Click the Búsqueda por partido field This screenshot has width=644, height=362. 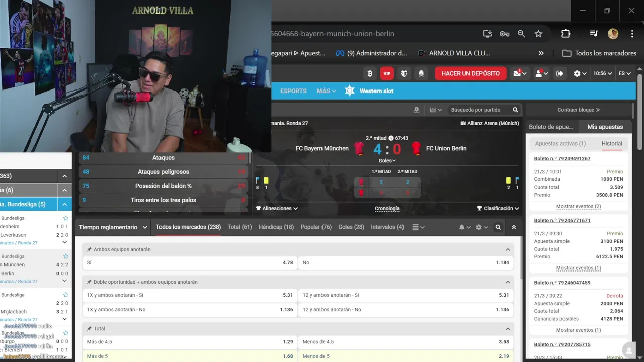(475, 110)
